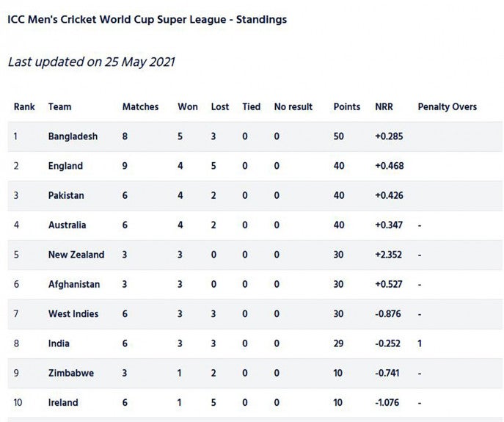The height and width of the screenshot is (422, 504).
Task: Click Afghanistan in the table
Action: (74, 284)
